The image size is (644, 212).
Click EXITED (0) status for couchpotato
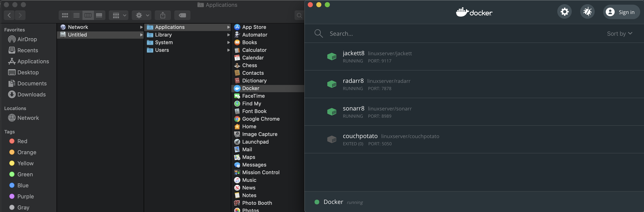coord(353,144)
